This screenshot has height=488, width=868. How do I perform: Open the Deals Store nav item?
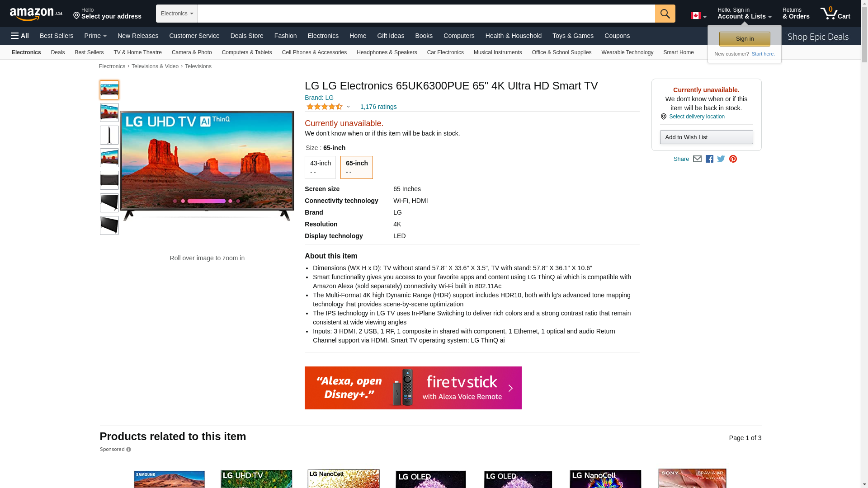[x=246, y=36]
